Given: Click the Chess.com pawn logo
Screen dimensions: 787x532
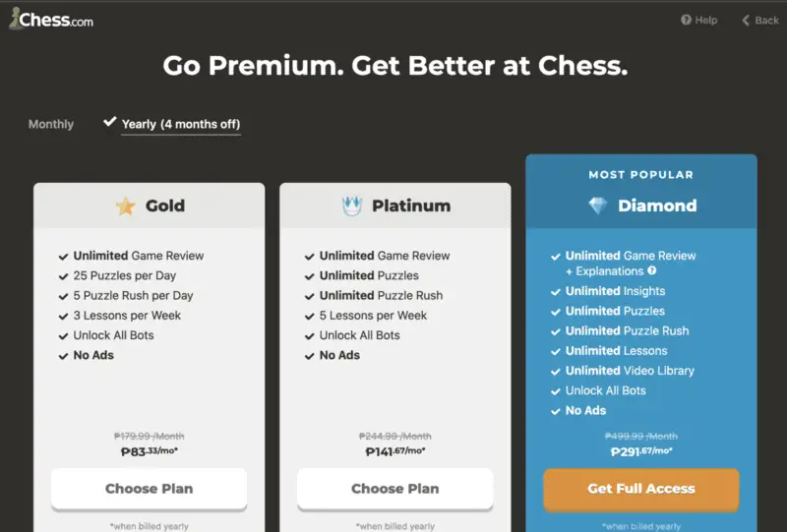Looking at the screenshot, I should pyautogui.click(x=15, y=19).
